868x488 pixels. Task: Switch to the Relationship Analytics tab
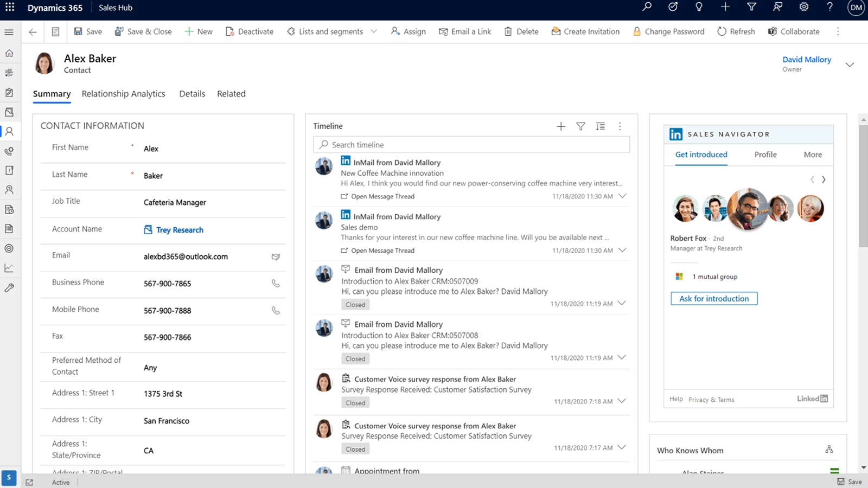tap(123, 93)
